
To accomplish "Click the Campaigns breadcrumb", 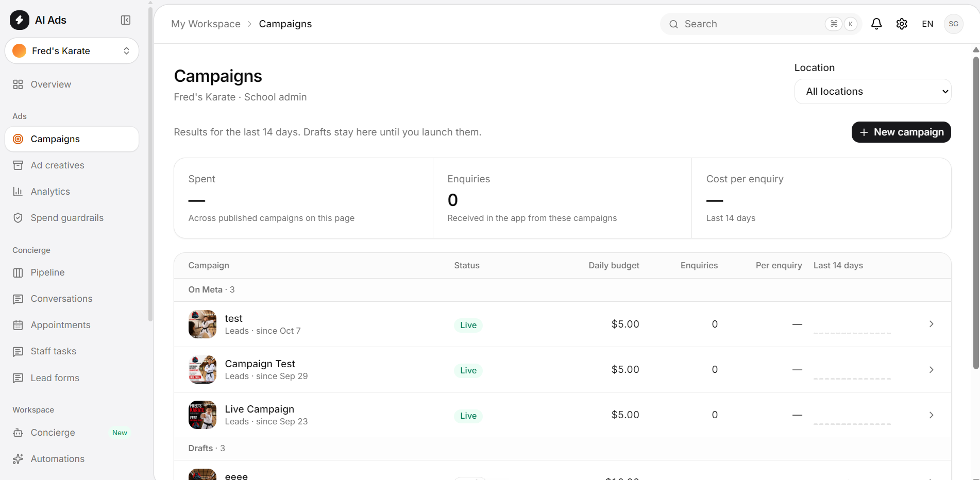I will click(285, 24).
